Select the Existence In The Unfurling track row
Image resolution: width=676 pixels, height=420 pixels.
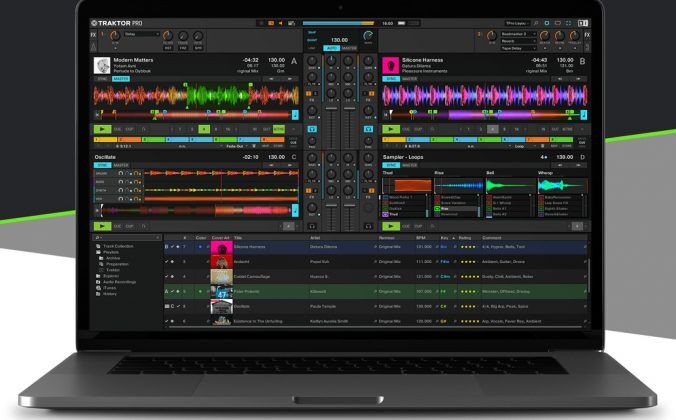375,321
